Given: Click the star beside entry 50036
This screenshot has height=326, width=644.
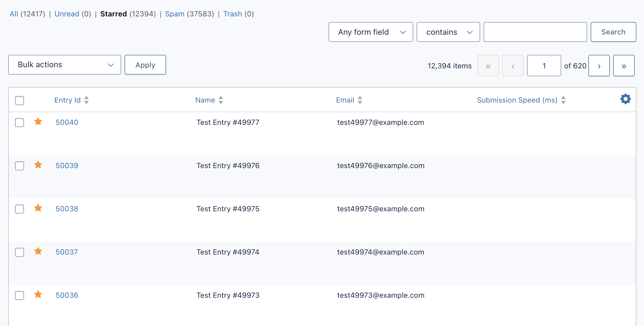Looking at the screenshot, I should (x=38, y=295).
